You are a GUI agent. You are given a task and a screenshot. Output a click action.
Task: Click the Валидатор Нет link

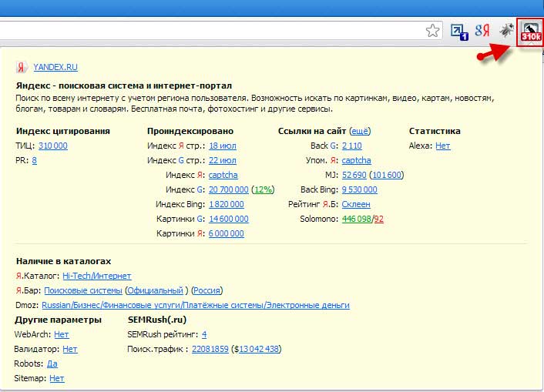tap(70, 349)
